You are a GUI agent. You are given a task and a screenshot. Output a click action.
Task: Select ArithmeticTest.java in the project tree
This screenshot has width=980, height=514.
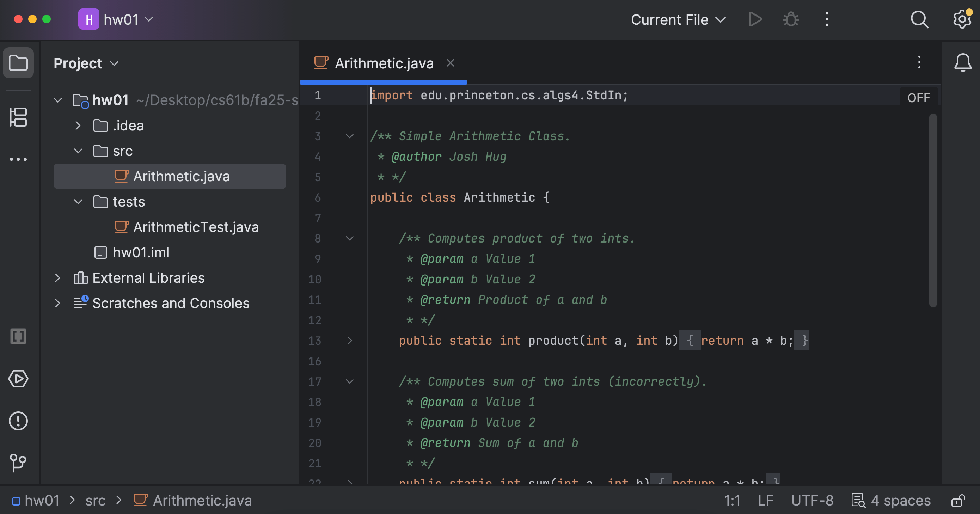click(x=196, y=227)
